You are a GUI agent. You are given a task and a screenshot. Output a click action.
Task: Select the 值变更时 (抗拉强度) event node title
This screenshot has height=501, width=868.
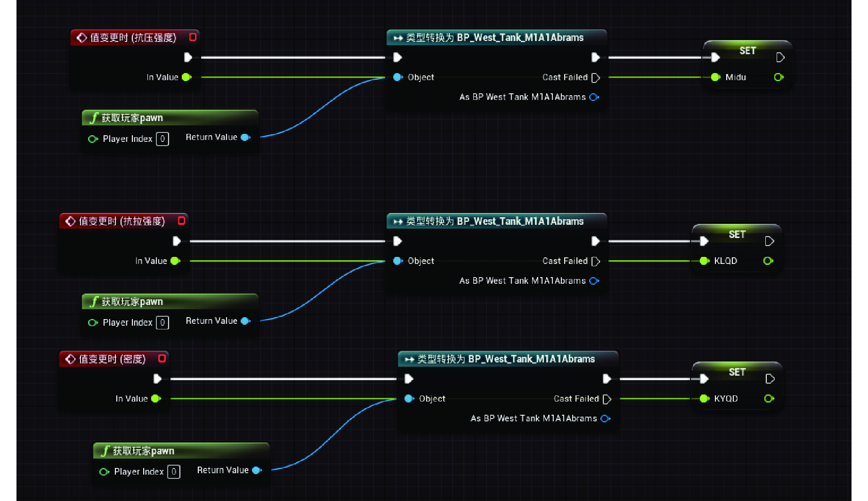point(122,221)
